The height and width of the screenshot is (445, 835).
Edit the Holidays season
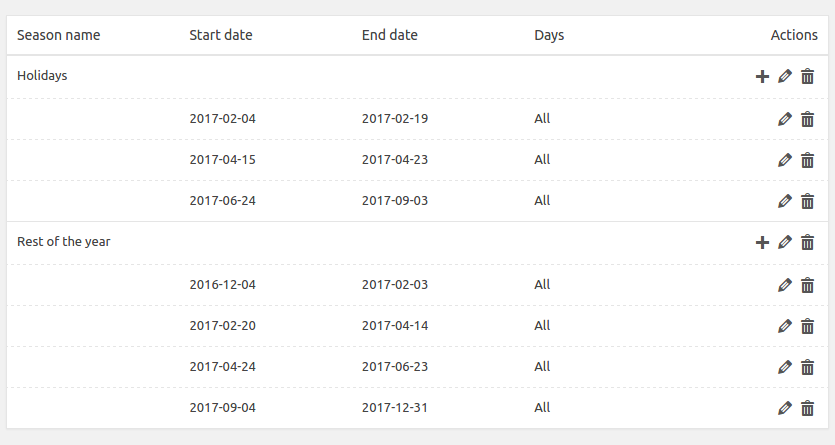tap(785, 76)
